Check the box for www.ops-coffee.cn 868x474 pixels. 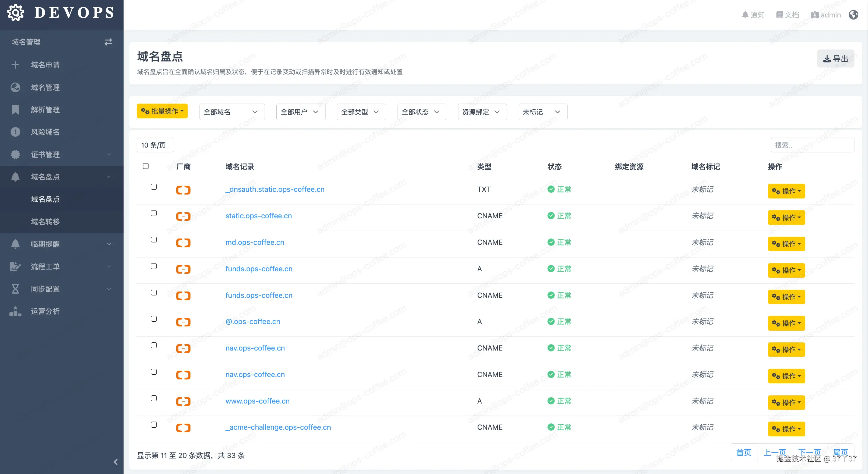pyautogui.click(x=154, y=398)
